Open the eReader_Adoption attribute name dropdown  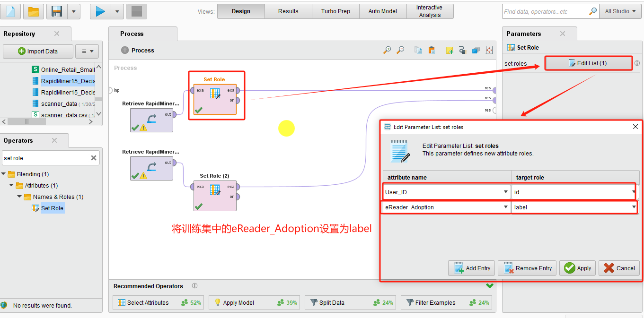(x=506, y=207)
